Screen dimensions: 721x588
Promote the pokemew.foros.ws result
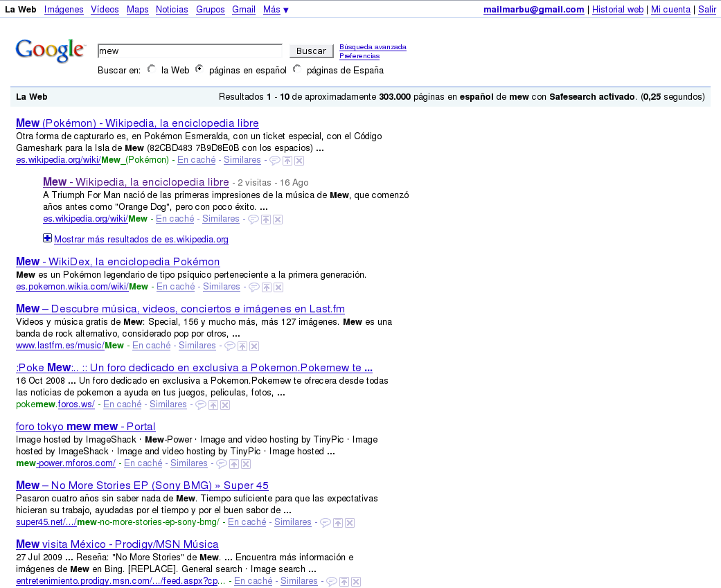click(x=213, y=405)
